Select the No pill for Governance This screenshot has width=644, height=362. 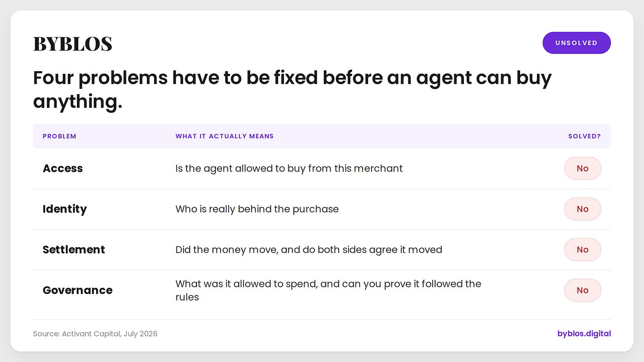coord(583,290)
